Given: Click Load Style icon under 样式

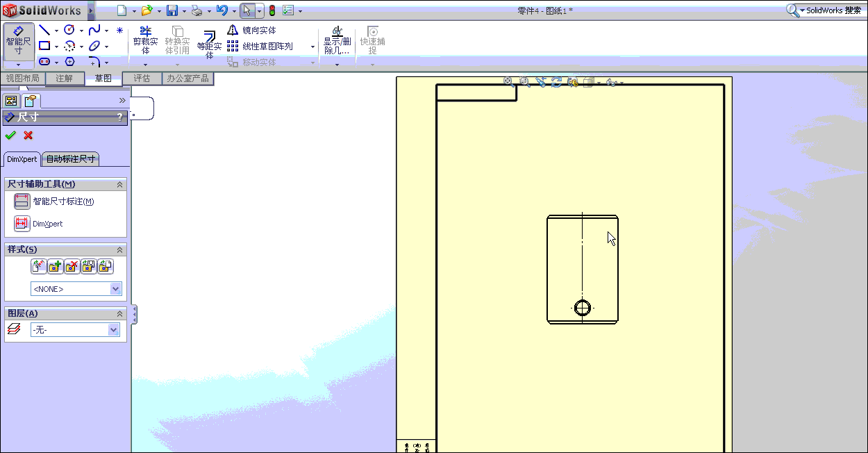Looking at the screenshot, I should 105,266.
